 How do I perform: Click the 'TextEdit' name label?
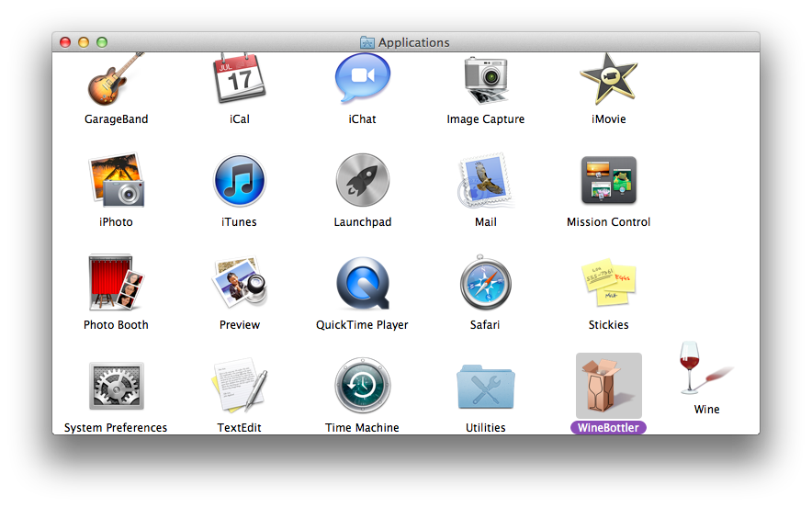click(239, 427)
